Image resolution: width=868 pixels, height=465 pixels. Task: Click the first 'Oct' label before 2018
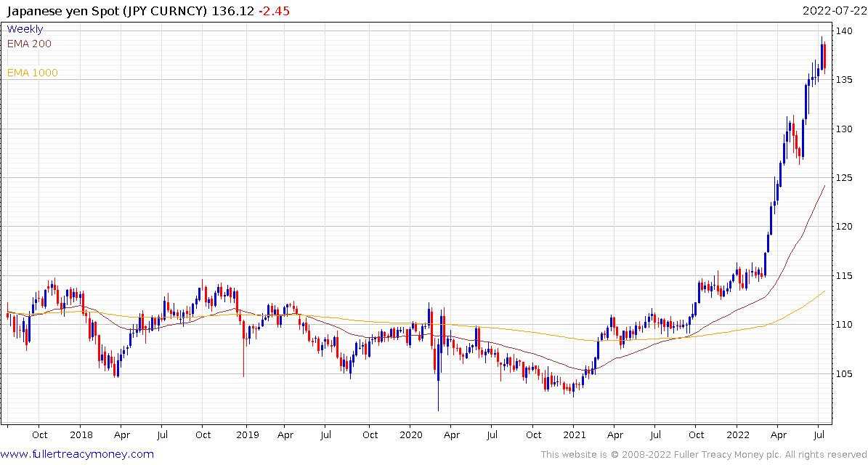[38, 435]
